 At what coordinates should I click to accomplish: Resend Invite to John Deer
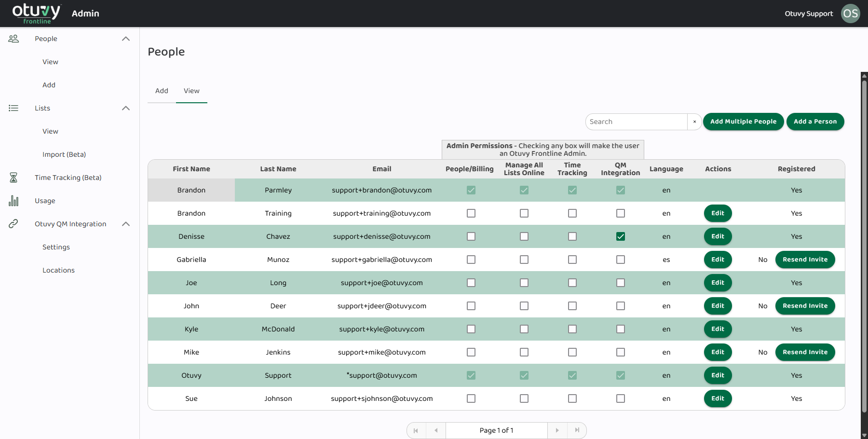[805, 306]
